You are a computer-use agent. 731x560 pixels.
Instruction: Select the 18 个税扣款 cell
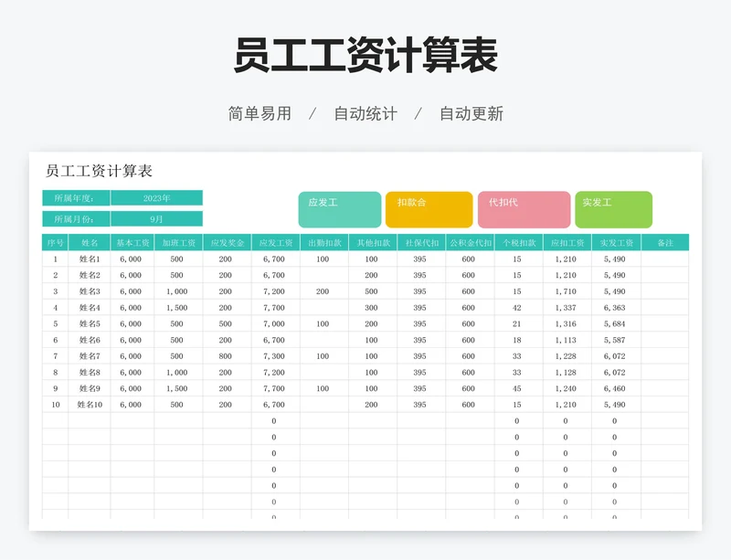click(519, 340)
